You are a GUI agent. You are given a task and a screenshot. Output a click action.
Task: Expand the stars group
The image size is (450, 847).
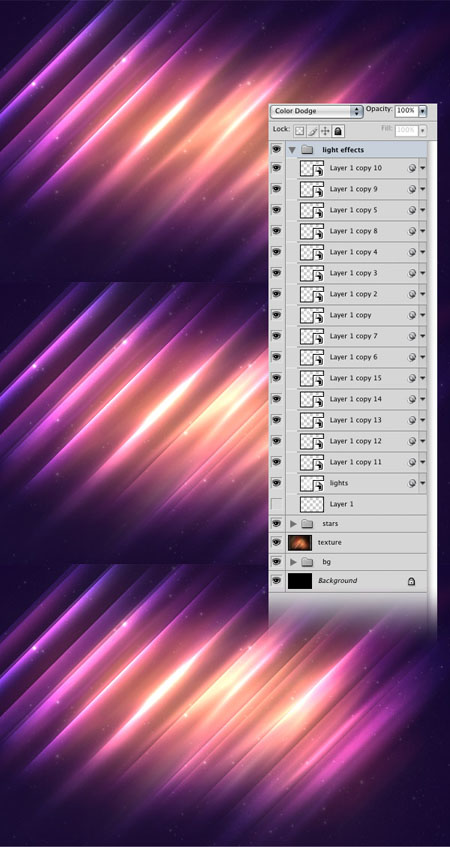click(293, 523)
